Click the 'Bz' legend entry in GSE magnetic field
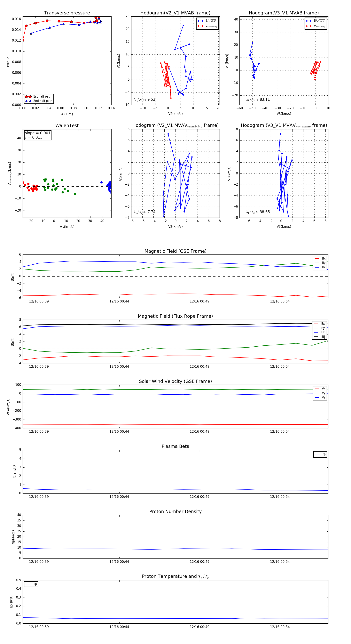Viewport: 351px width, 644px height. pos(320,267)
